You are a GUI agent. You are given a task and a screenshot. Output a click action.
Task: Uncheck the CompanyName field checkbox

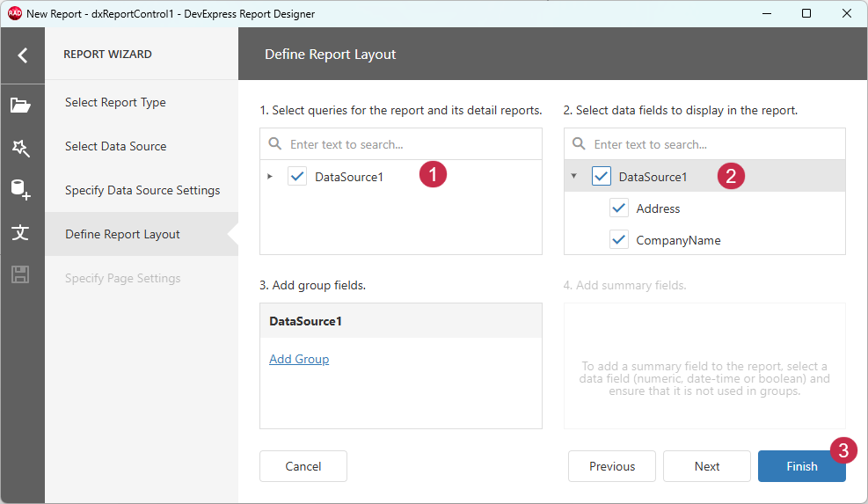pos(619,240)
